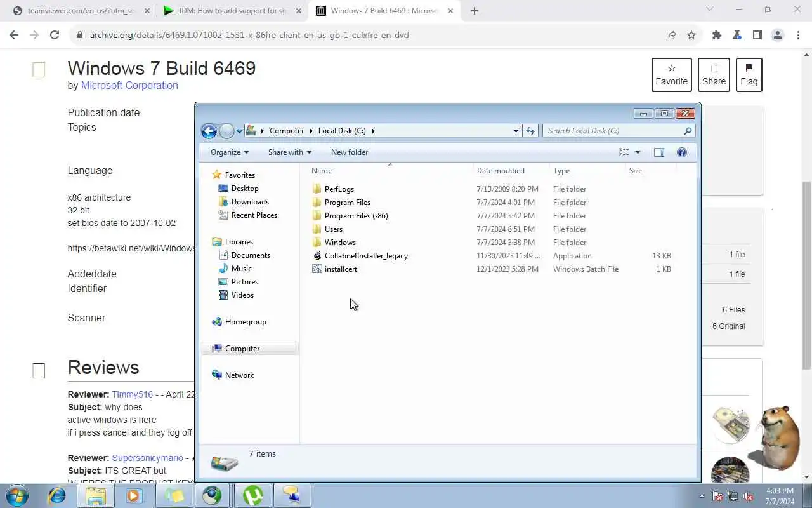Select the CollabnetInstaller_legacy application

(x=366, y=256)
